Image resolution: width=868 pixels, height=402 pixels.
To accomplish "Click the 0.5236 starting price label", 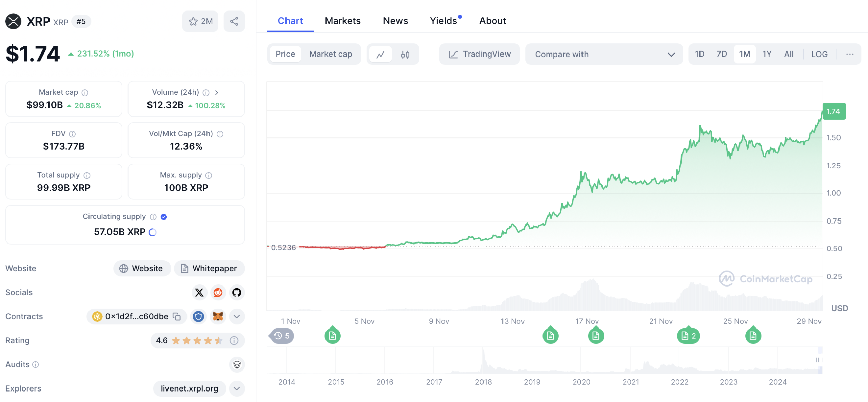I will [283, 248].
